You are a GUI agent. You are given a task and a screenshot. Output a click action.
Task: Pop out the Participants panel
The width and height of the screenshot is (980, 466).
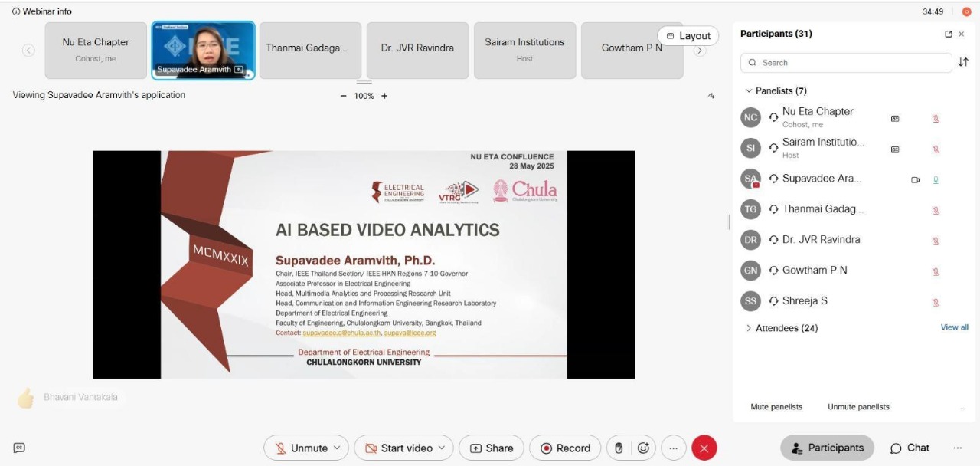click(x=949, y=34)
